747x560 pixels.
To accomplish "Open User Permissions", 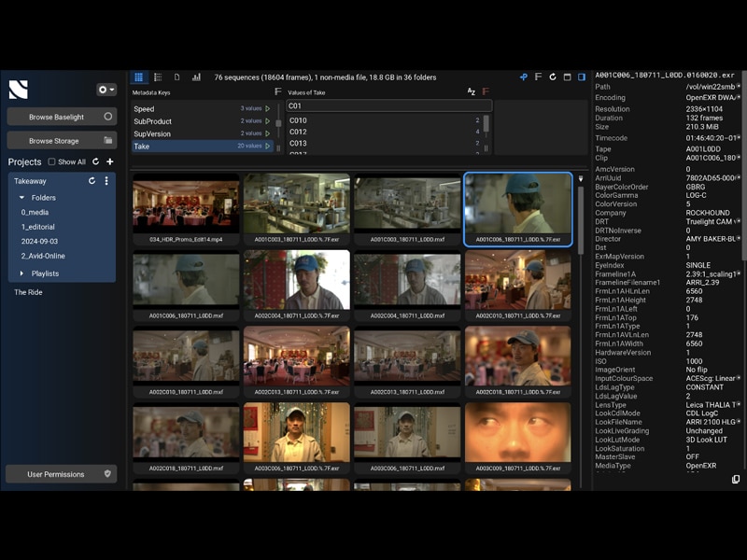I will [61, 474].
